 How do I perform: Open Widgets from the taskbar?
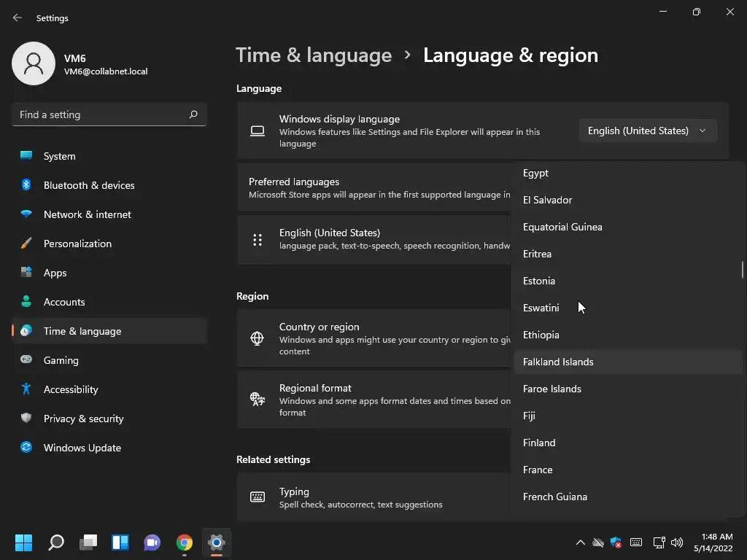coord(120,542)
